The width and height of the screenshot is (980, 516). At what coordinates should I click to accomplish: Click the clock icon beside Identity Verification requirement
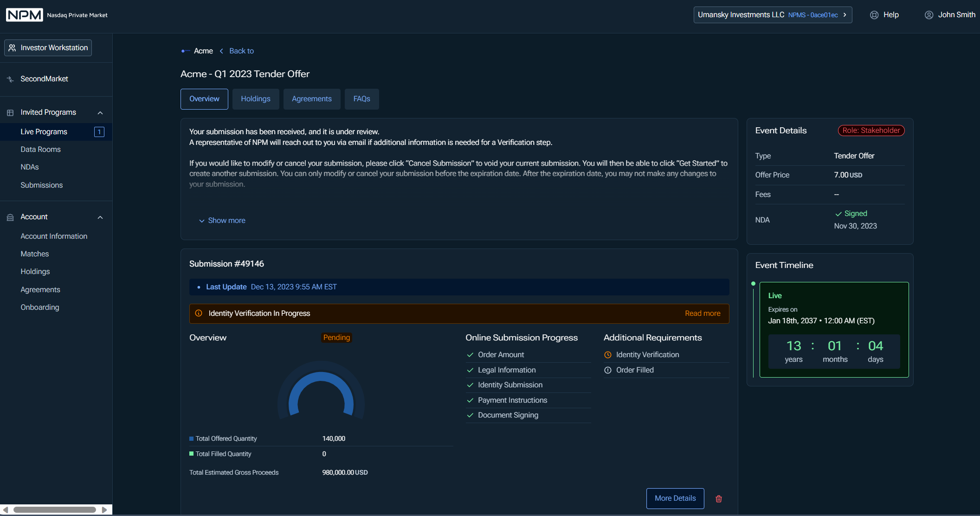tap(608, 355)
